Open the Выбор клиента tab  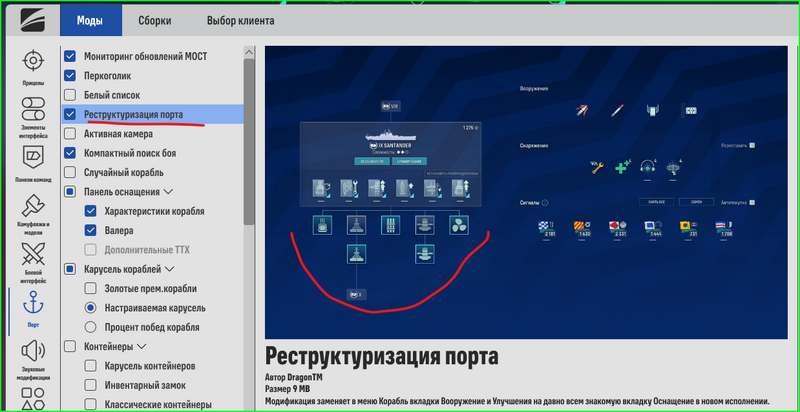[240, 21]
